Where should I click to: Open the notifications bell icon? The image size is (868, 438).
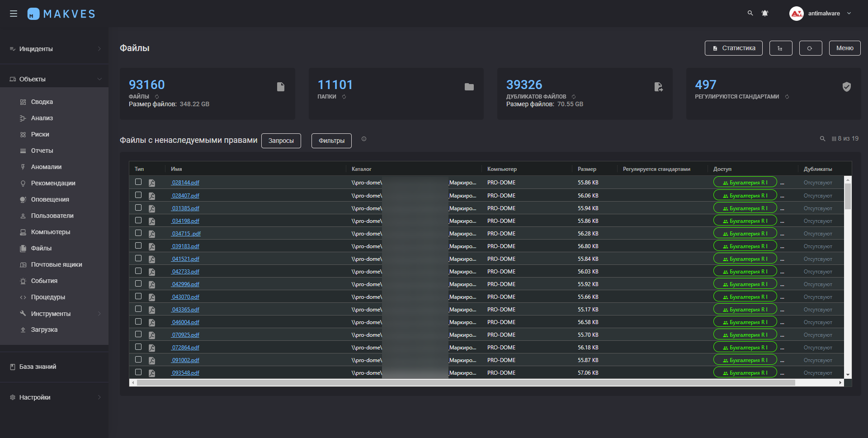point(765,13)
